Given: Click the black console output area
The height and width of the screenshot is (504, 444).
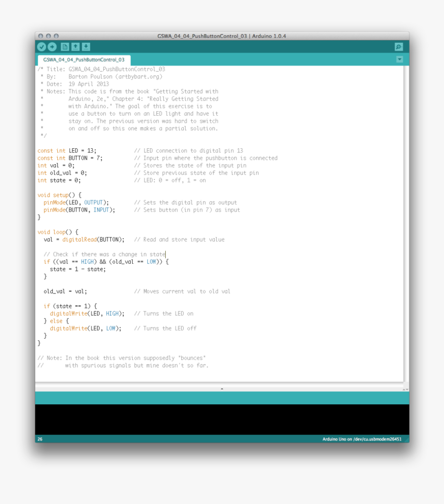Looking at the screenshot, I should coord(222,419).
